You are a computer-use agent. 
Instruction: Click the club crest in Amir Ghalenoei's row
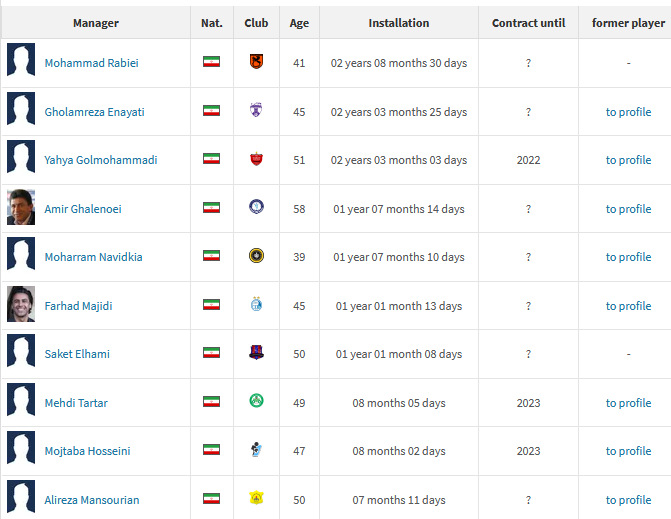[256, 208]
